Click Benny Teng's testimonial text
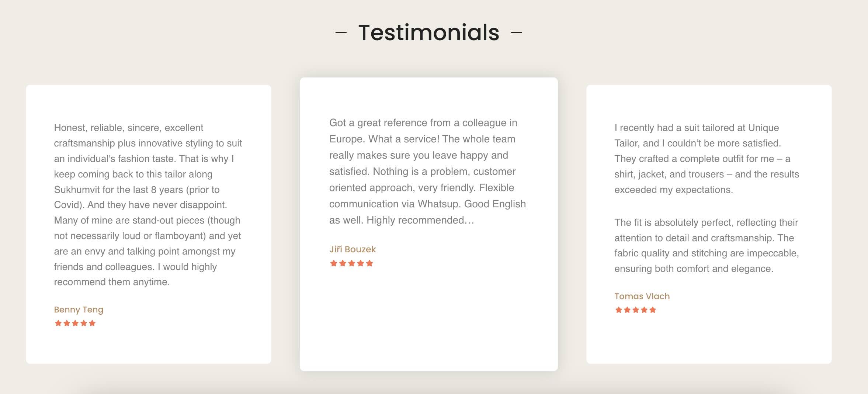 click(x=147, y=205)
